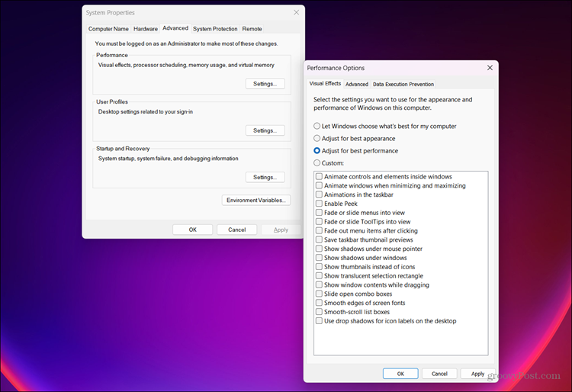Open Environment Variables dialog

click(x=256, y=200)
